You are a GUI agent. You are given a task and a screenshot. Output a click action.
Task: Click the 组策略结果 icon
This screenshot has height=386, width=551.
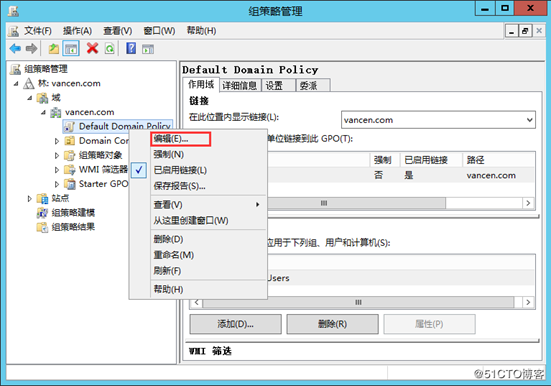coord(43,227)
